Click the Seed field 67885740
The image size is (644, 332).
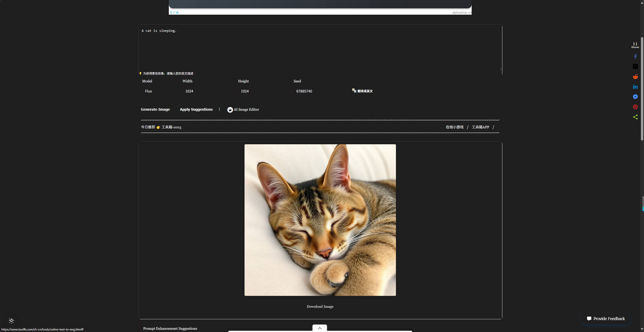coord(304,91)
